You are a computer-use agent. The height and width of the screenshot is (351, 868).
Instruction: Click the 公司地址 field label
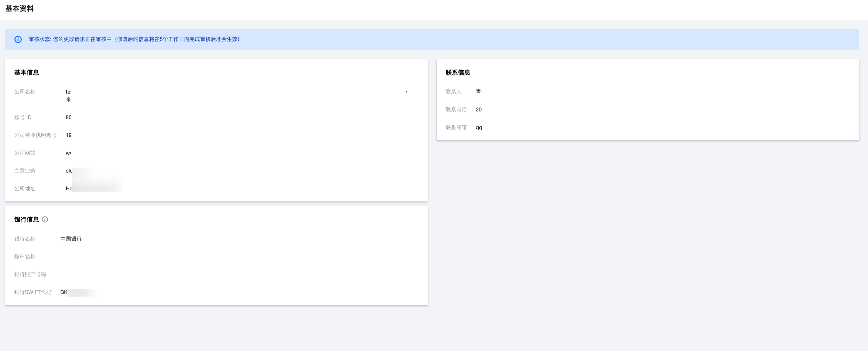coord(25,189)
